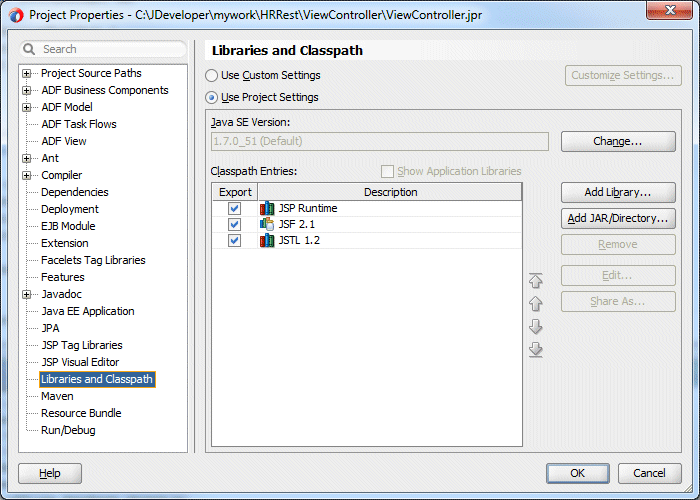Click the Cancel button

click(650, 473)
